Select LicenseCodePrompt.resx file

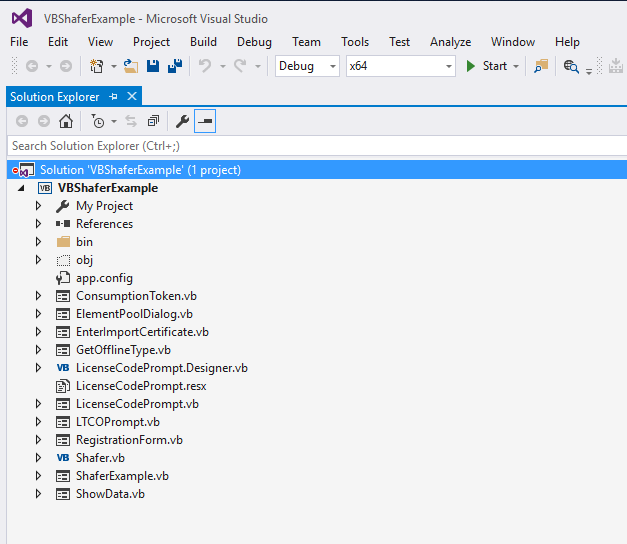click(x=141, y=386)
